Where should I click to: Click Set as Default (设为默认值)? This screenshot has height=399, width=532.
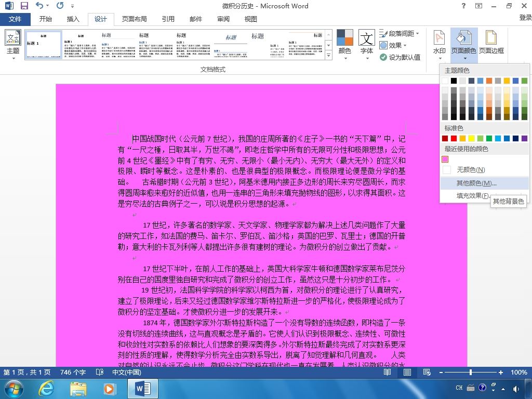[x=400, y=57]
